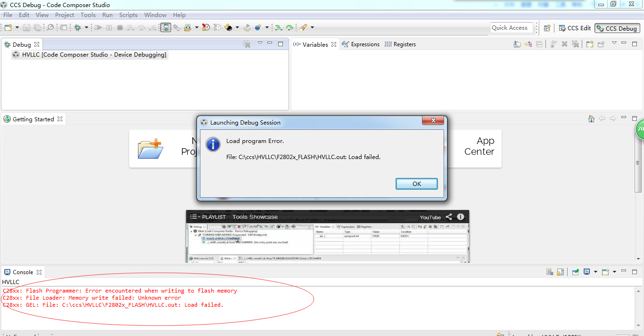
Task: Click the Quick Access search field
Action: (512, 28)
